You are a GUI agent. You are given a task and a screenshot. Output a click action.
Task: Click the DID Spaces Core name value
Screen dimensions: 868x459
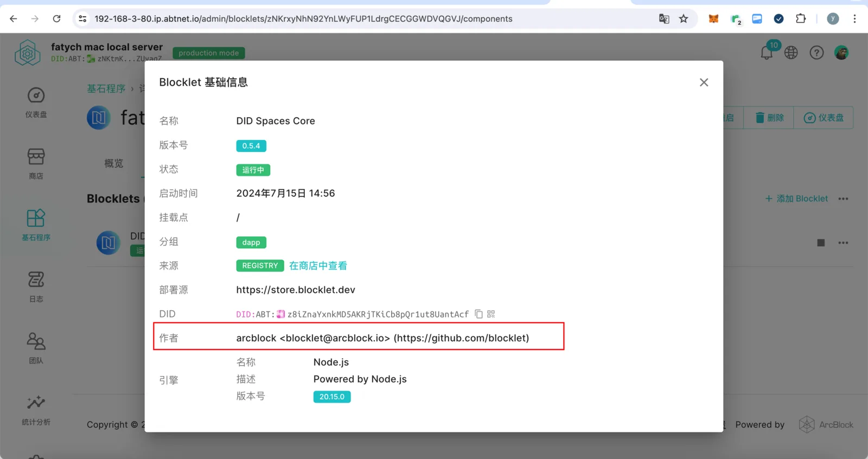coord(276,121)
